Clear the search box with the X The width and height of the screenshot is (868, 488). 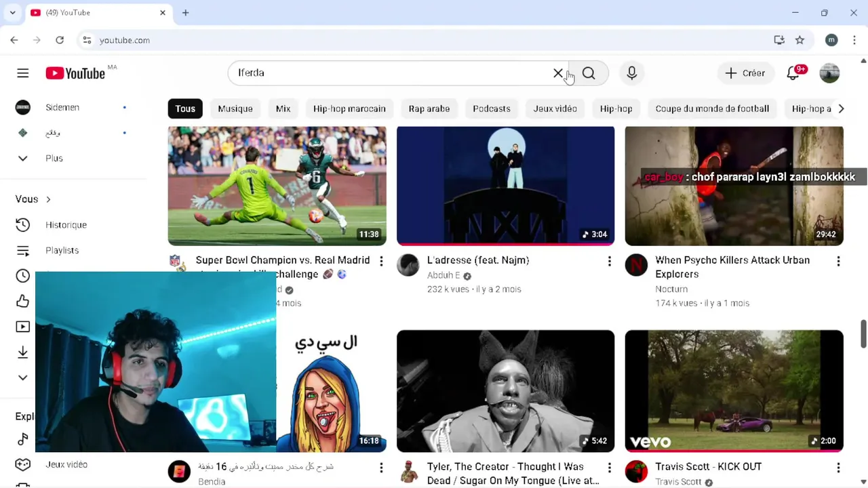(x=558, y=73)
